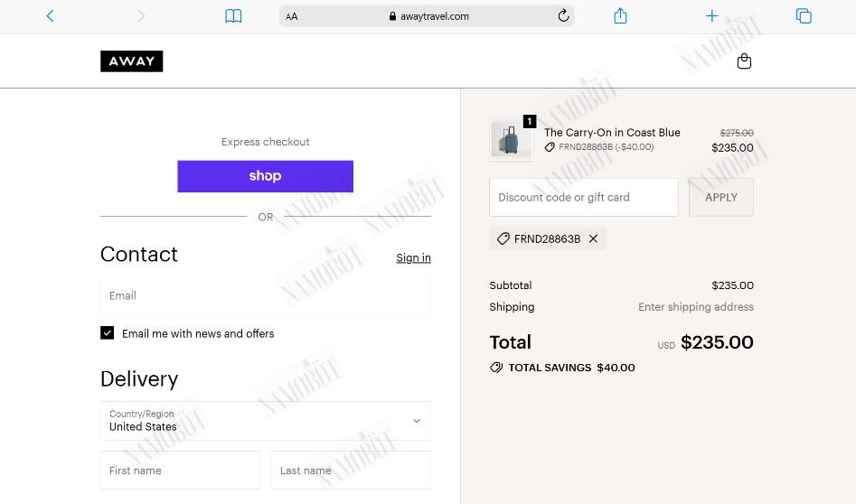Image resolution: width=856 pixels, height=504 pixels.
Task: Reload the page with the refresh icon
Action: tap(563, 16)
